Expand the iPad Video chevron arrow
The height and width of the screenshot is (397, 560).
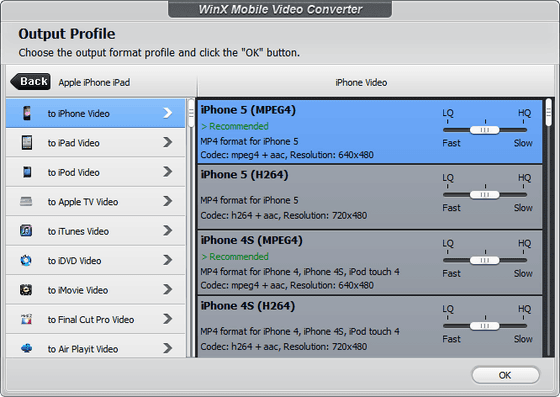[x=168, y=142]
